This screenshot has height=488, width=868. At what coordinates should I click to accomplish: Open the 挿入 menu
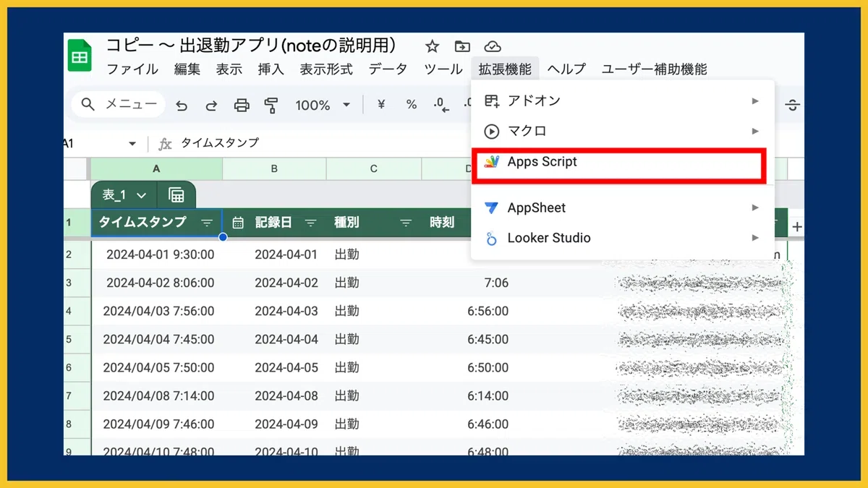click(271, 69)
